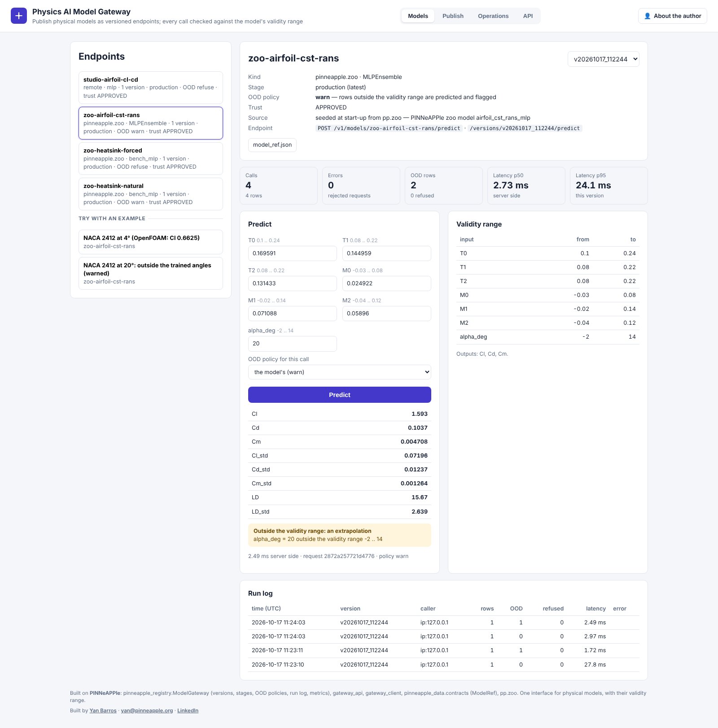This screenshot has width=718, height=728.
Task: Switch to the Publish tab
Action: 453,16
